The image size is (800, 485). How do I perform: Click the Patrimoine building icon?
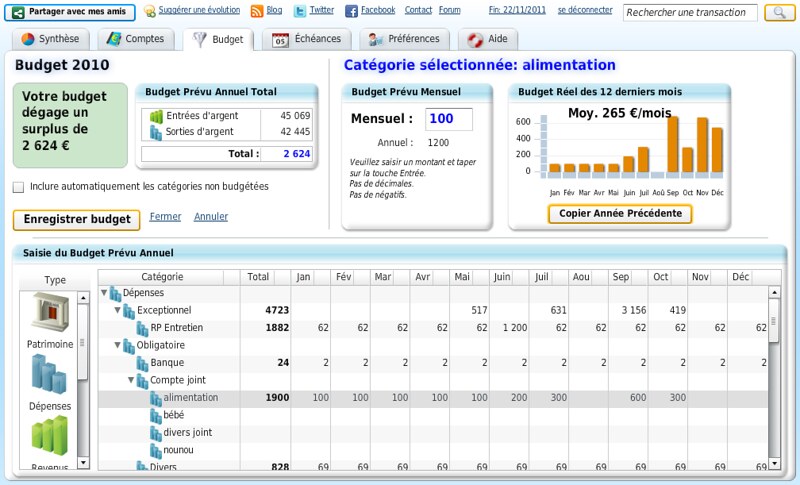pos(49,313)
